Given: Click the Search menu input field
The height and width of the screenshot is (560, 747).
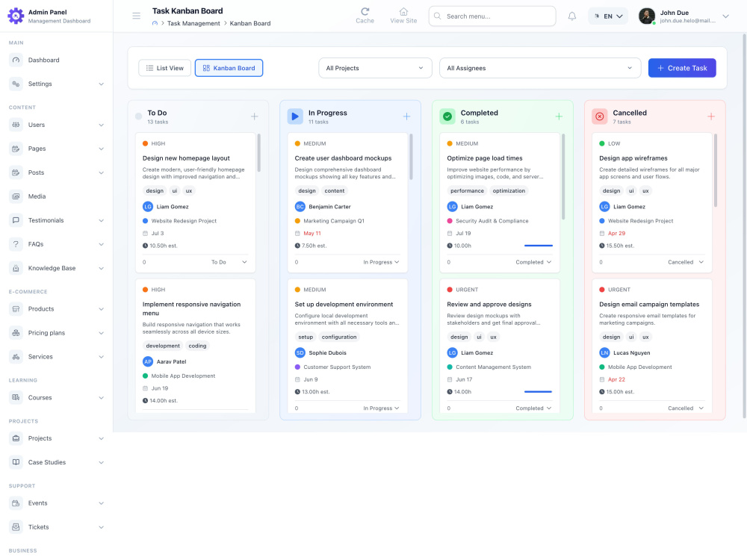Looking at the screenshot, I should pyautogui.click(x=492, y=16).
